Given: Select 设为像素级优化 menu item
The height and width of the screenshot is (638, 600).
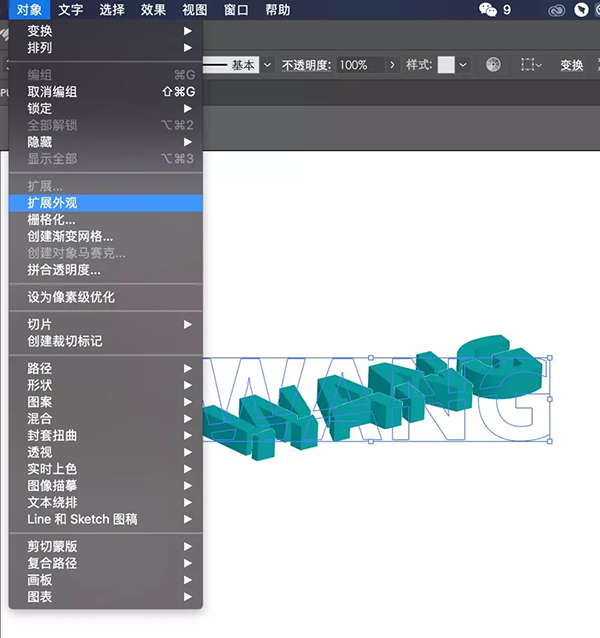Looking at the screenshot, I should tap(105, 297).
